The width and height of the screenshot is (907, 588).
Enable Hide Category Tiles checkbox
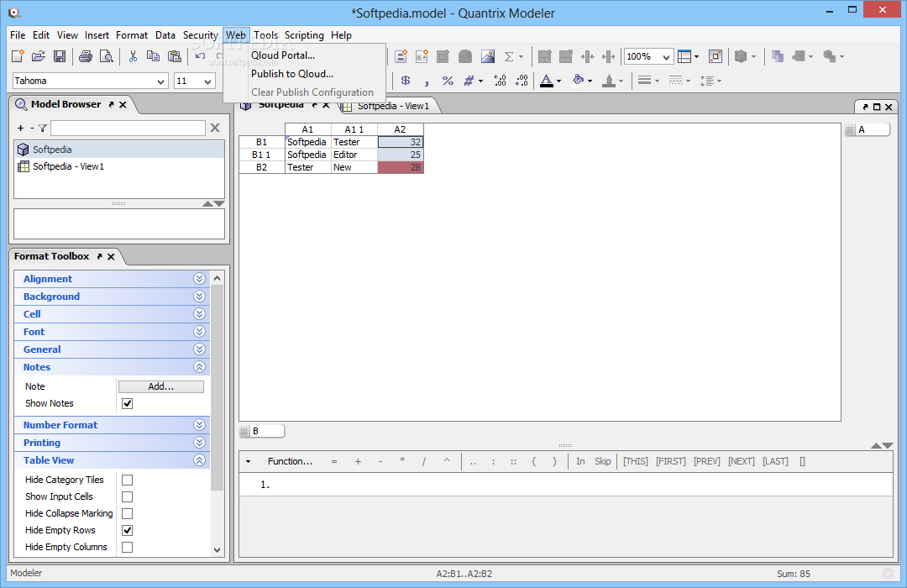128,480
